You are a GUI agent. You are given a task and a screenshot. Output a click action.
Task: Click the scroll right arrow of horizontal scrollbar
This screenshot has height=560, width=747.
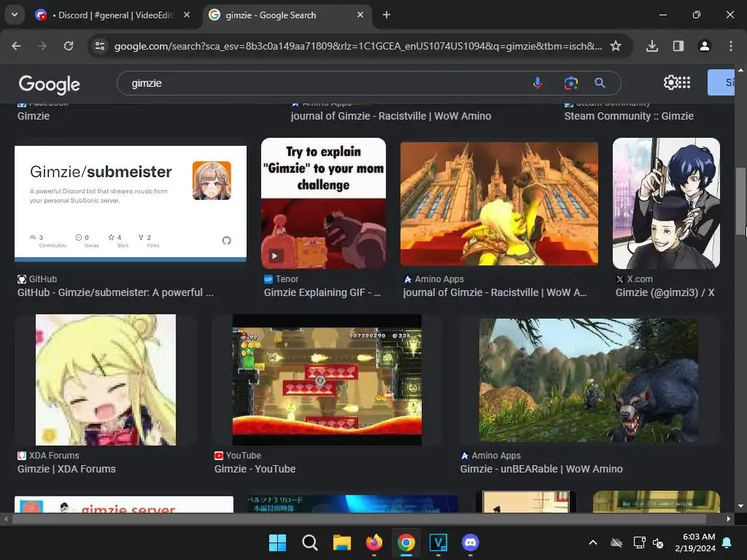pyautogui.click(x=729, y=518)
